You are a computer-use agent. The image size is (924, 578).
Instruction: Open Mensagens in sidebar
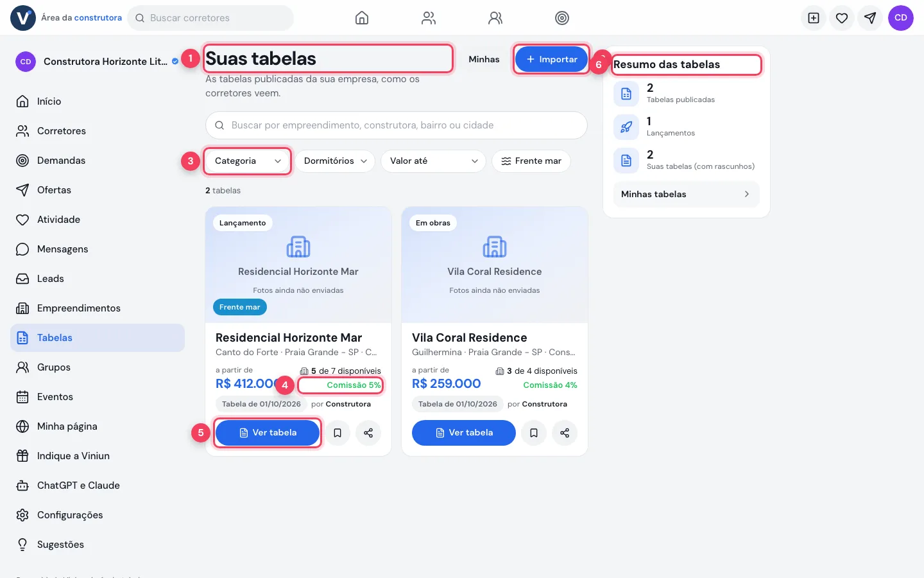98,249
